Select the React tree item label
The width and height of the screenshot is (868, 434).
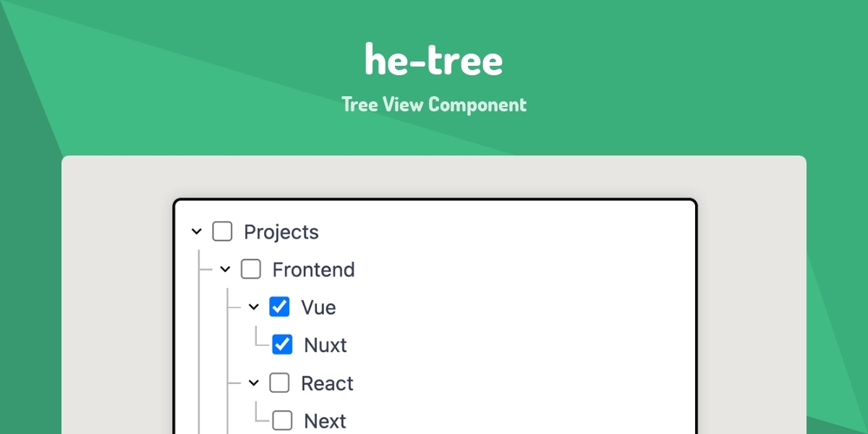[328, 383]
